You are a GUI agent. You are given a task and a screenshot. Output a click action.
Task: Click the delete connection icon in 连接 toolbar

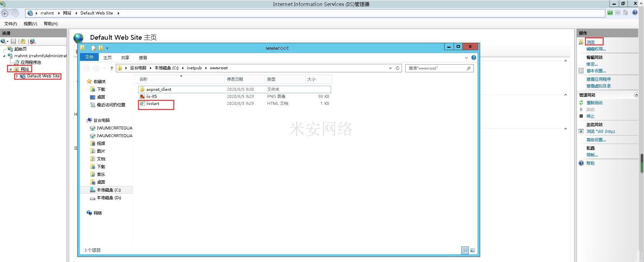33,41
